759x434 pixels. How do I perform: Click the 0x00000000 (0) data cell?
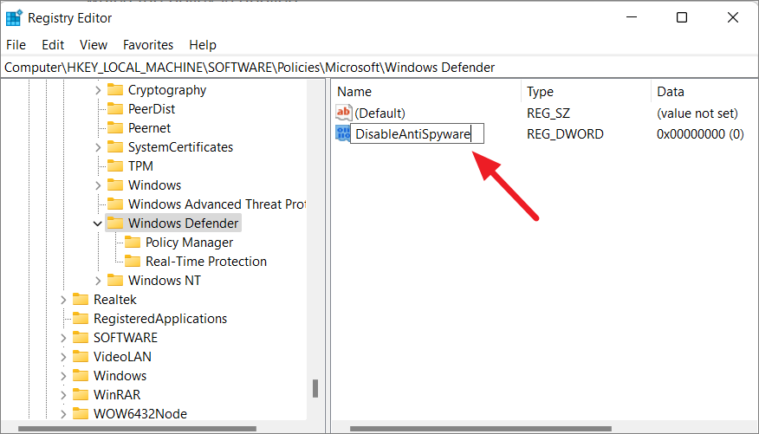700,134
